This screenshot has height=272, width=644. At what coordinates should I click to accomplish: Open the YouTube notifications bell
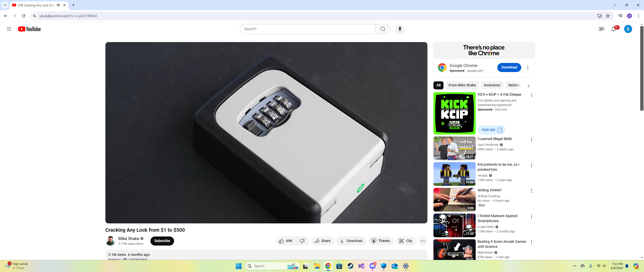click(614, 29)
